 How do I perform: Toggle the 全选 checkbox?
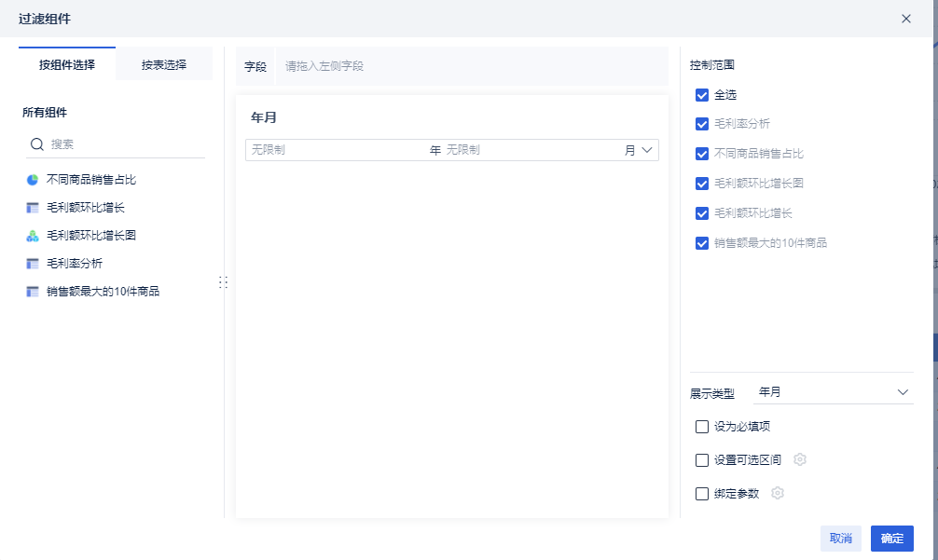(x=702, y=95)
